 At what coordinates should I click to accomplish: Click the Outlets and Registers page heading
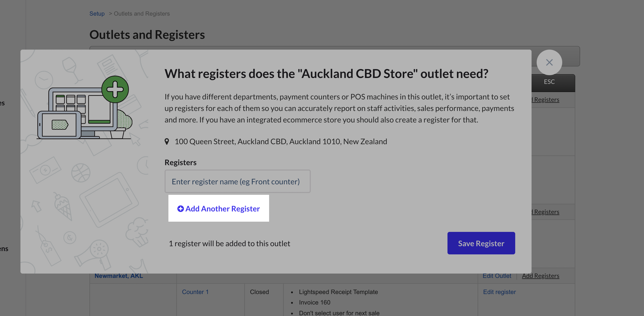tap(147, 35)
